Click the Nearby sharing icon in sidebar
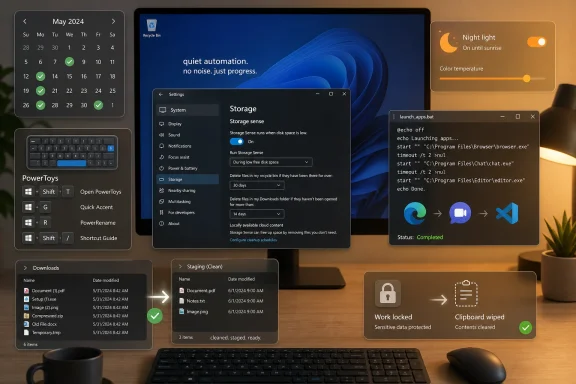The width and height of the screenshot is (576, 384). [x=162, y=190]
